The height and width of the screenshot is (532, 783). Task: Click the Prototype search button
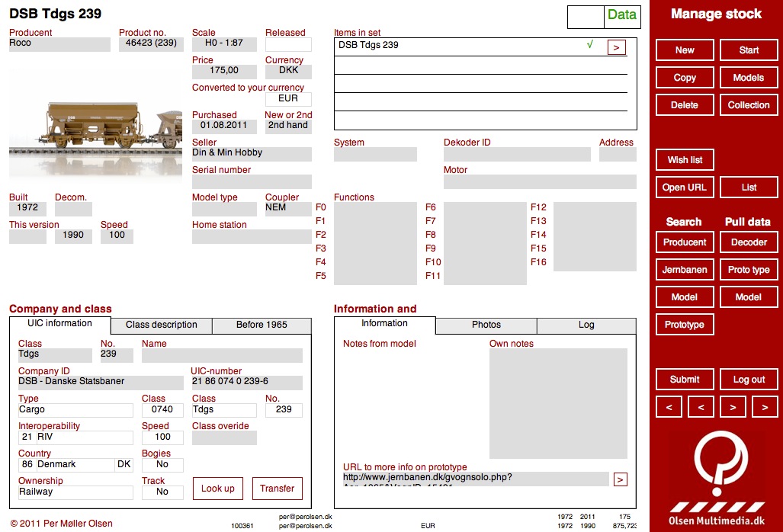[685, 325]
